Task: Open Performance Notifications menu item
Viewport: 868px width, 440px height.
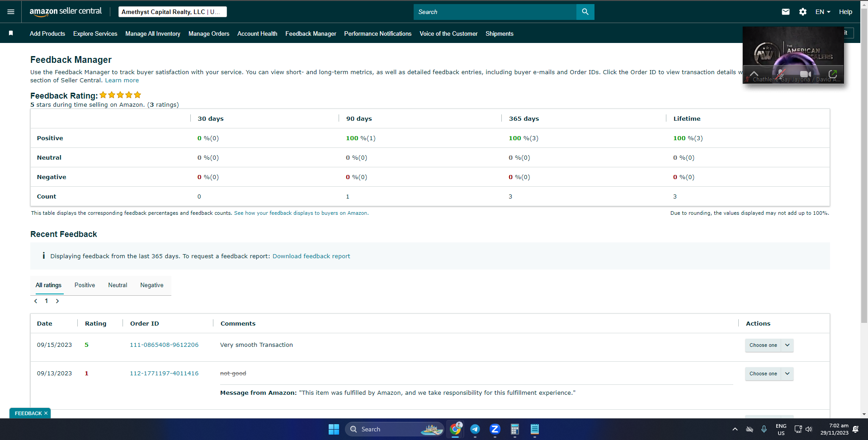Action: pos(378,33)
